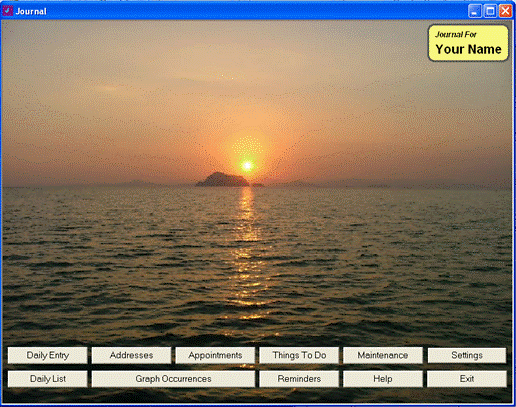Screen dimensions: 516x407
Task: Click the Journal app icon in title bar
Action: (7, 11)
